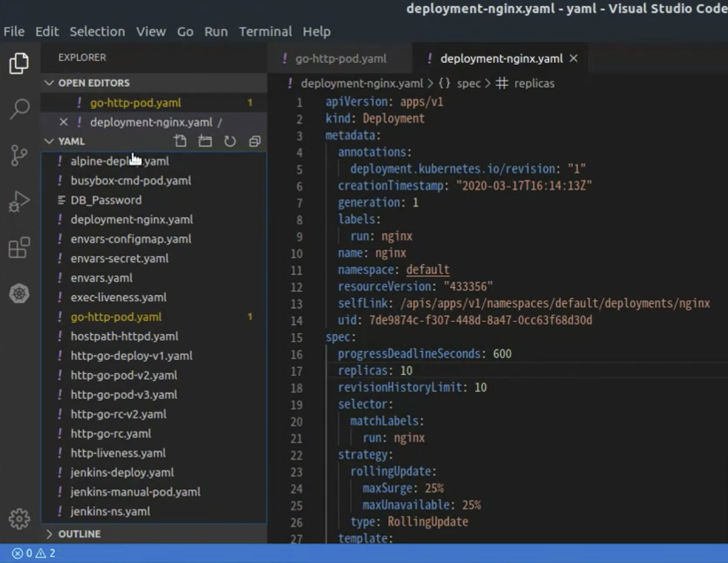Click the maxSurge: 25% line
The image size is (728, 563).
[x=403, y=488]
